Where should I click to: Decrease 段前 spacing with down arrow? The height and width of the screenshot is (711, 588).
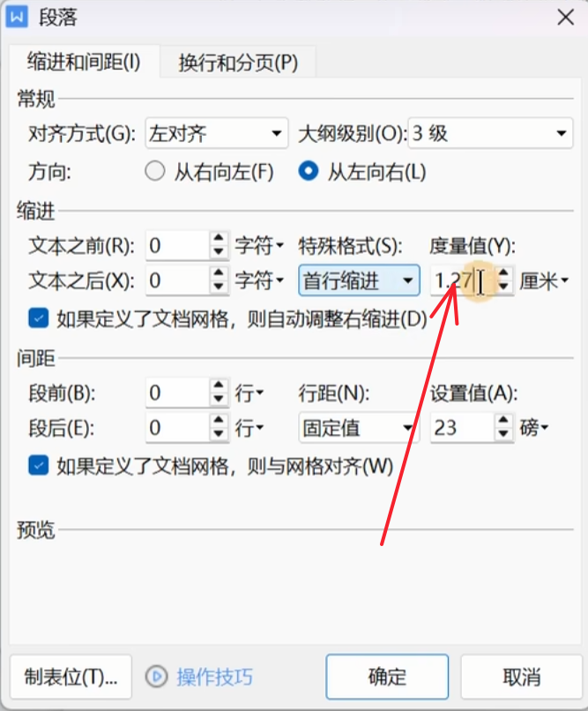(x=219, y=400)
